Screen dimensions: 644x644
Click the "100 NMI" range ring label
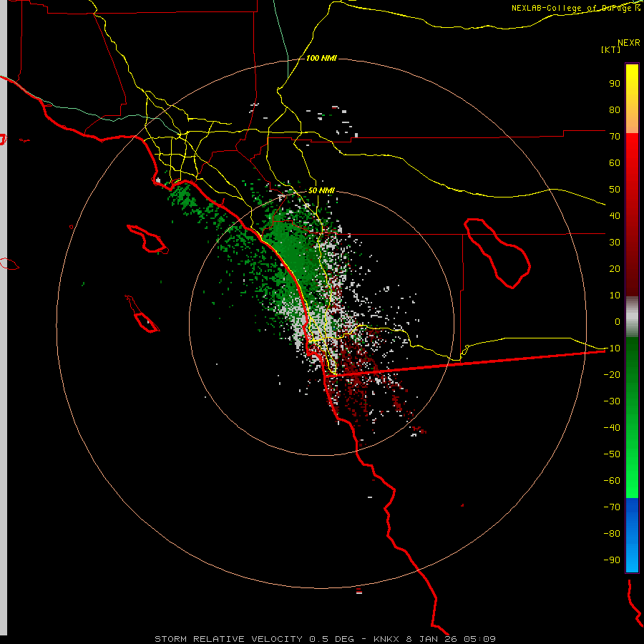click(321, 59)
